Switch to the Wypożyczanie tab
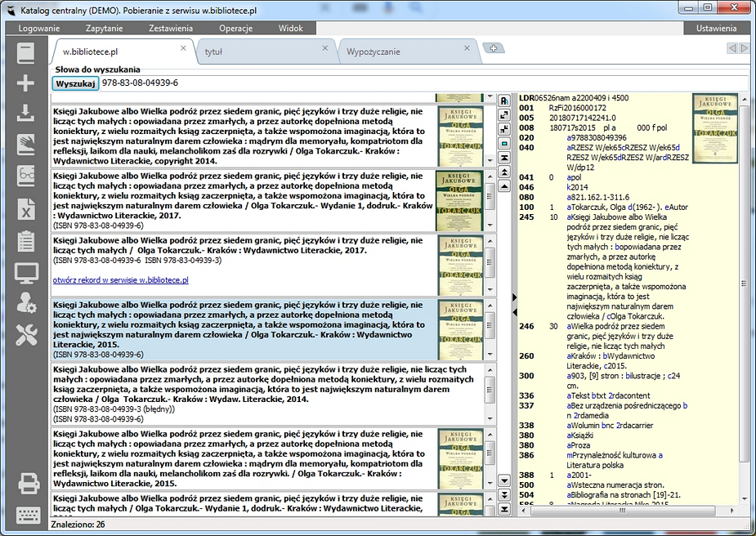Image resolution: width=756 pixels, height=536 pixels. [x=374, y=51]
